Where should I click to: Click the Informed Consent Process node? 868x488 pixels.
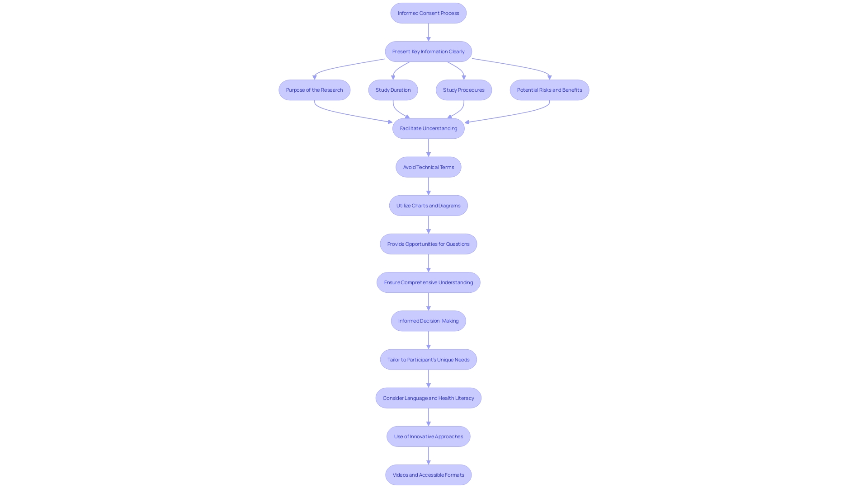pos(428,13)
